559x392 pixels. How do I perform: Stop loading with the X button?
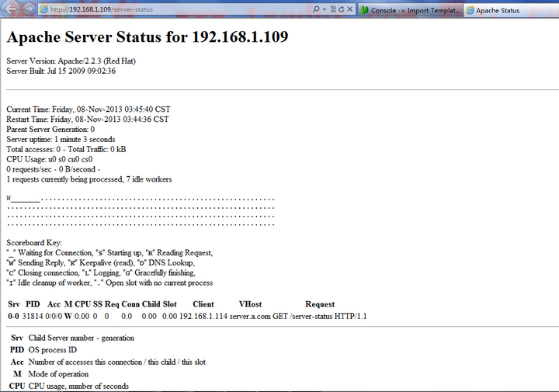pyautogui.click(x=349, y=9)
